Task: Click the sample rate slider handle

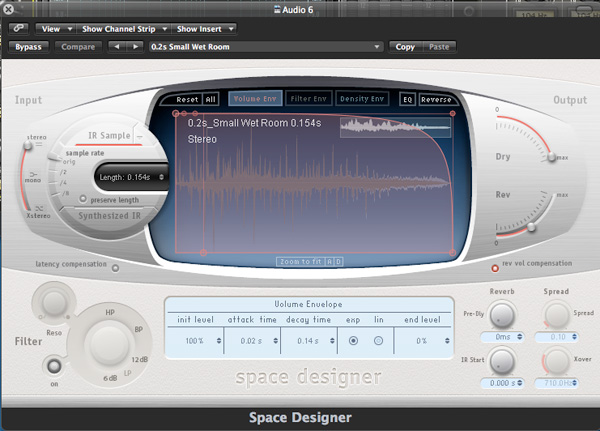Action: 55,156
